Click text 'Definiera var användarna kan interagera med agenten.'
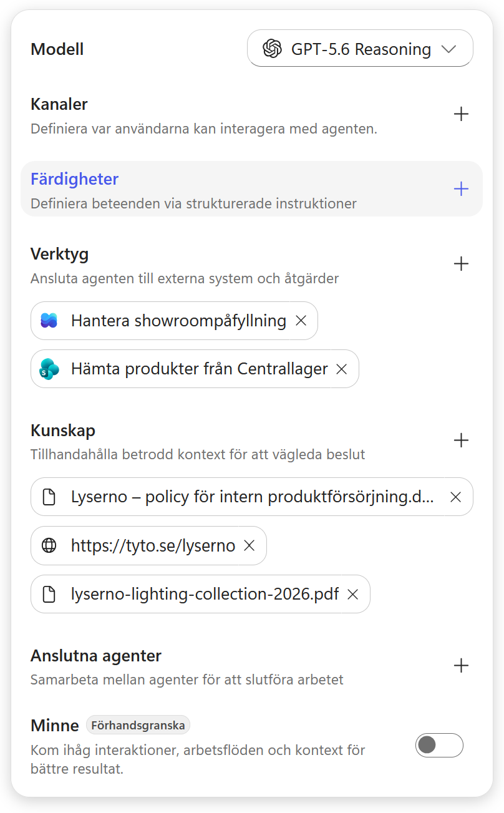Image resolution: width=504 pixels, height=813 pixels. 204,129
